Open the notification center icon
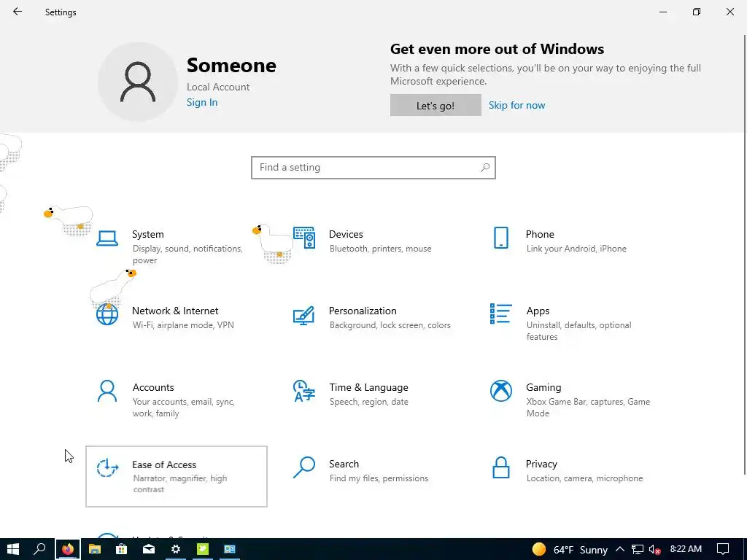 pyautogui.click(x=723, y=550)
